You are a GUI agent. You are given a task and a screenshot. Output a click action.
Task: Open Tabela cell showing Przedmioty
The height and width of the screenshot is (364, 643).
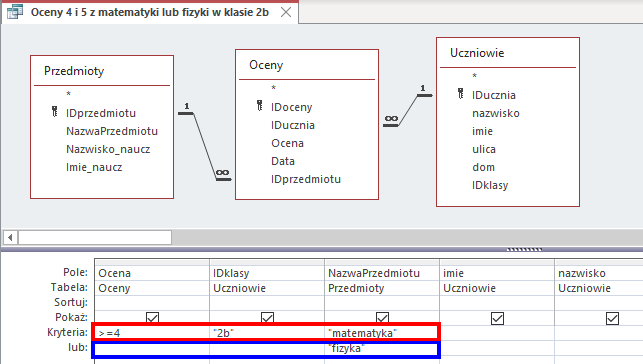click(x=382, y=288)
